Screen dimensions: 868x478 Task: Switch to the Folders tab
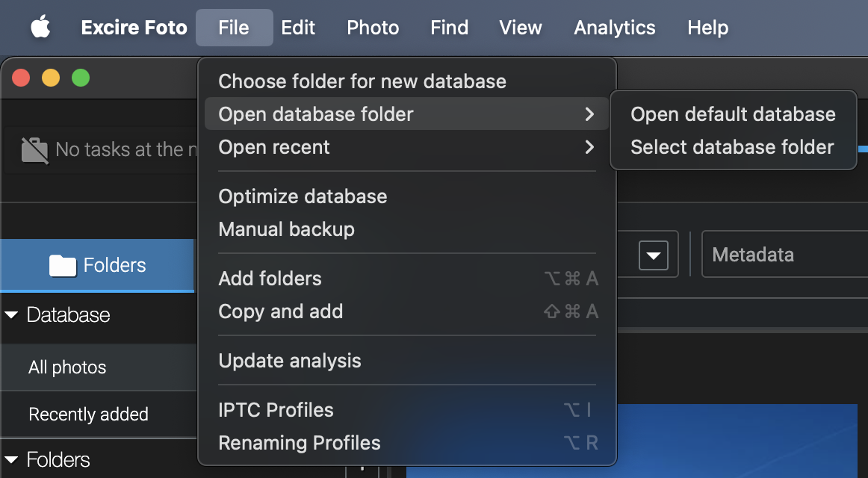click(x=97, y=265)
